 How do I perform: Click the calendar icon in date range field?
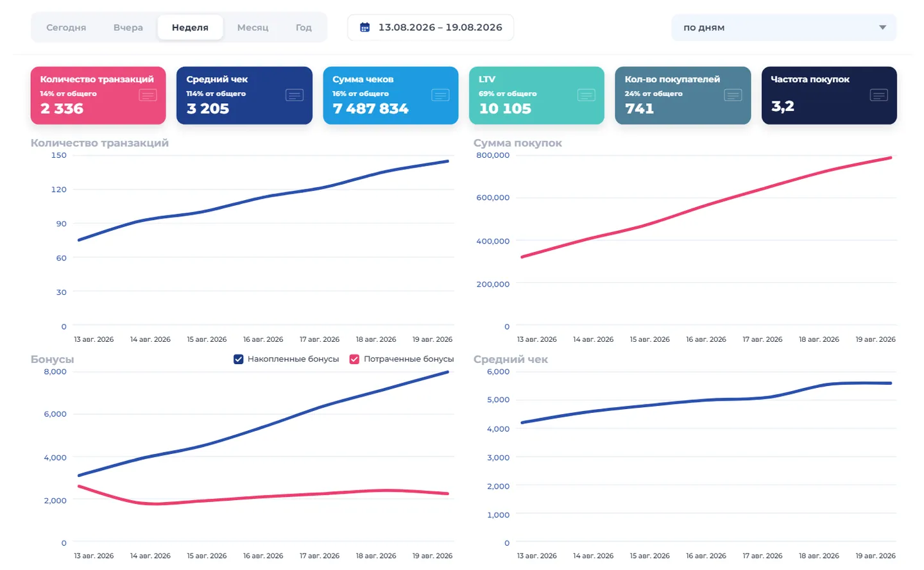364,28
